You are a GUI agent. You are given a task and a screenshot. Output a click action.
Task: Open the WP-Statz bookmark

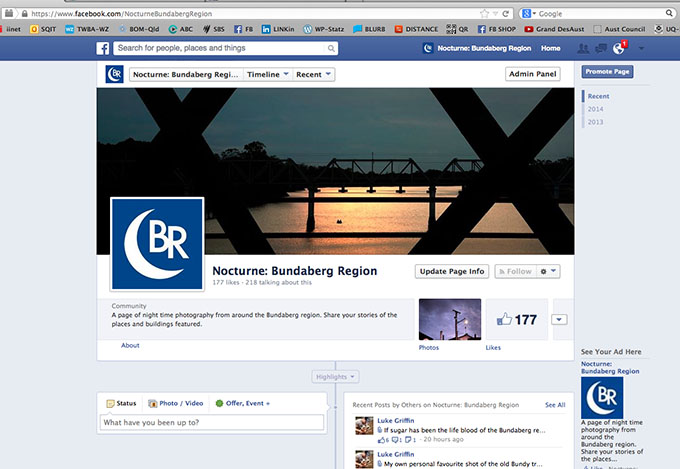click(324, 29)
